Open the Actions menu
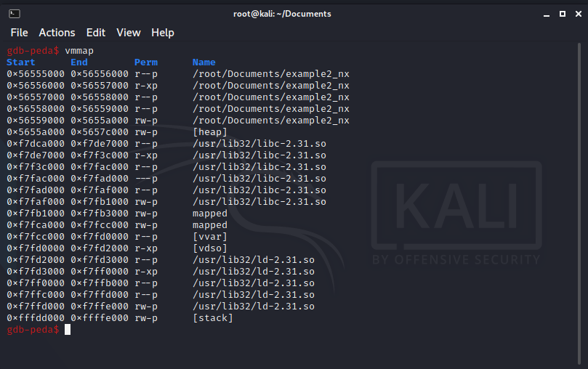Screen dimensions: 588x369 click(57, 33)
